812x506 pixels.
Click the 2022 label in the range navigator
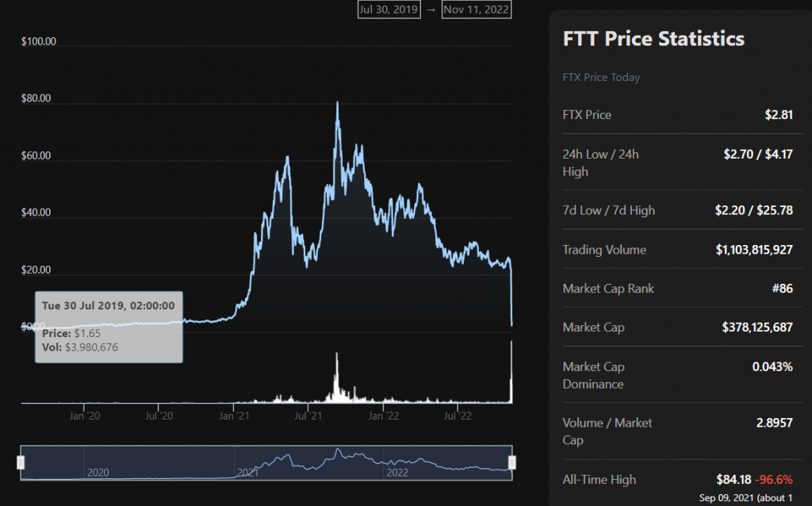click(396, 472)
